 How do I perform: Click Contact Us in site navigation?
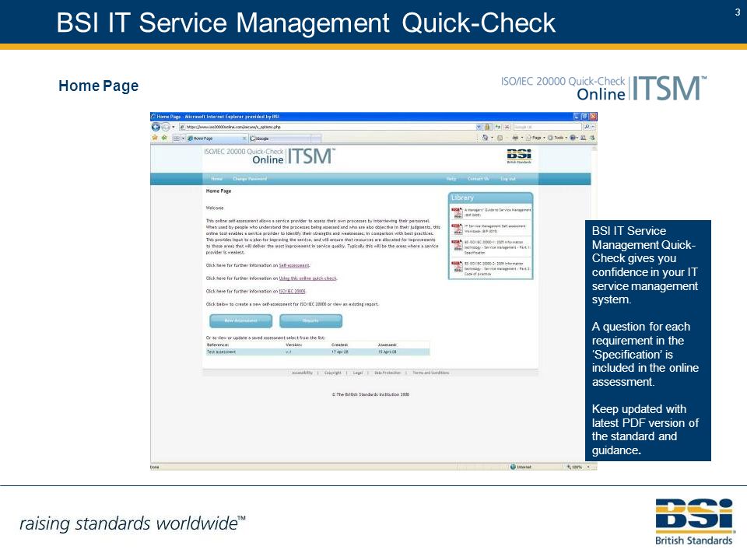(479, 179)
